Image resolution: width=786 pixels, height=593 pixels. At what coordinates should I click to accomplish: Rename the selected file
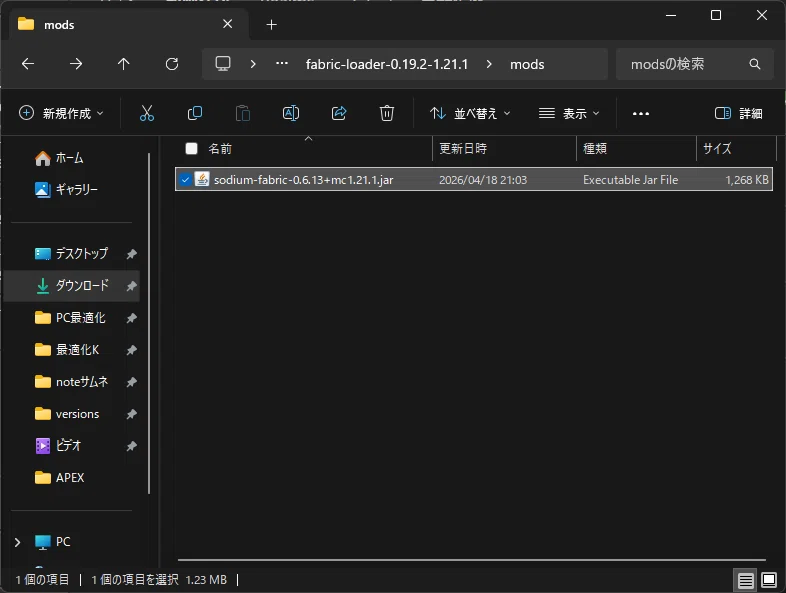point(291,113)
